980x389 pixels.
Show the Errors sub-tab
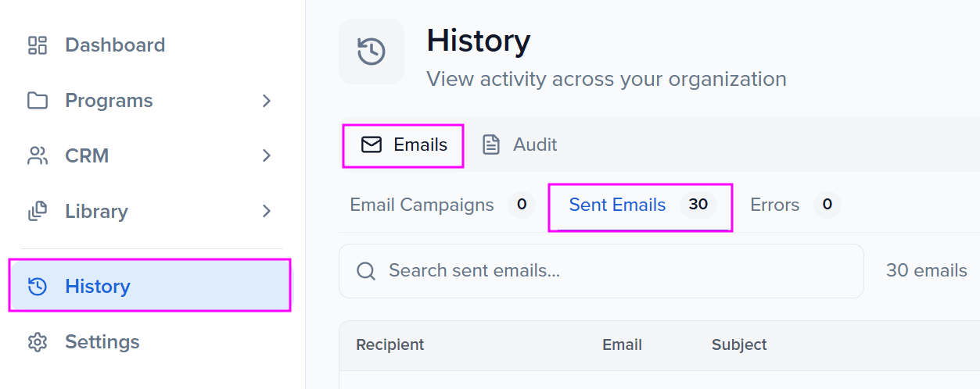[775, 205]
